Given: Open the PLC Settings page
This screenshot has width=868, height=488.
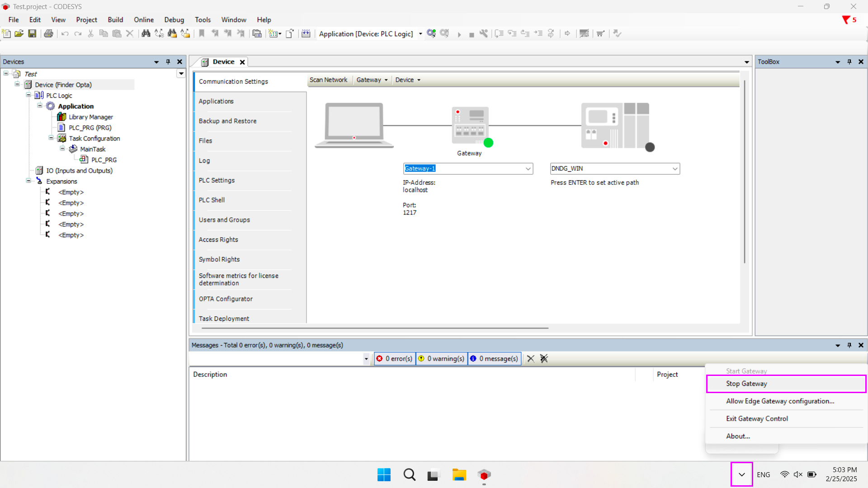Looking at the screenshot, I should click(217, 180).
